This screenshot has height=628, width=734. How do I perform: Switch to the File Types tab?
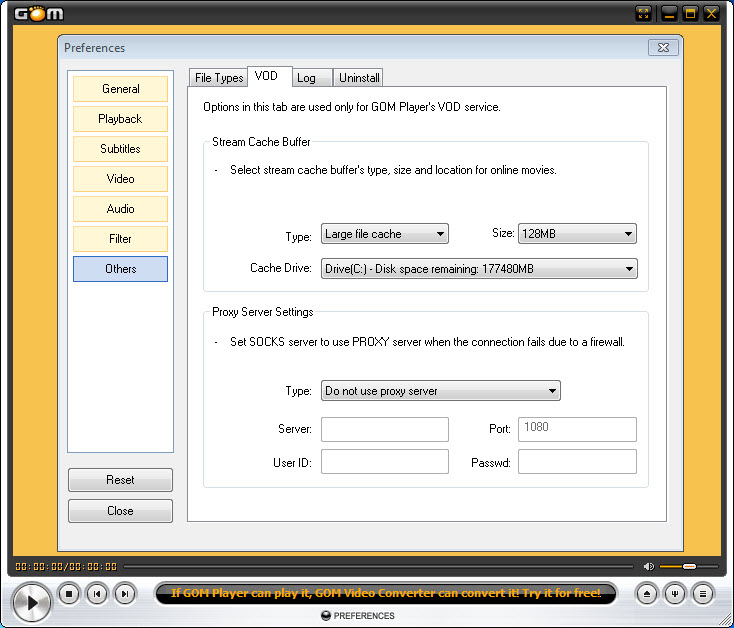coord(218,78)
